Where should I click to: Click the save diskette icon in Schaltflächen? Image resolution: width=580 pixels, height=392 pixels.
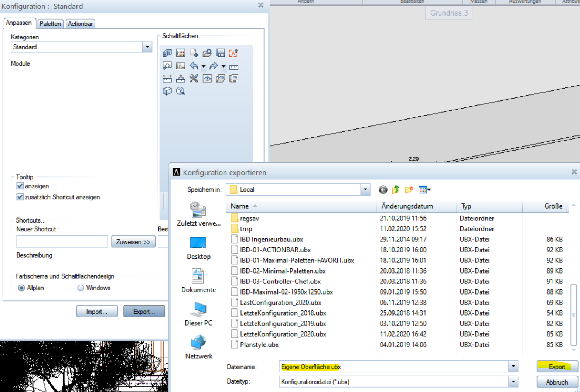(221, 53)
